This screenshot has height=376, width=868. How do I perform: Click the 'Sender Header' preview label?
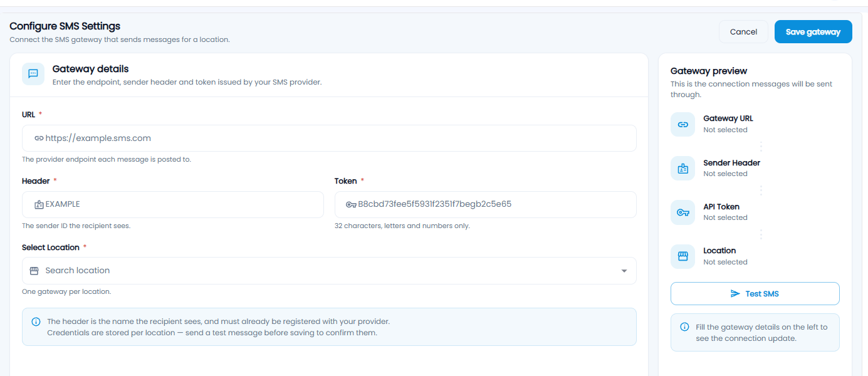732,163
